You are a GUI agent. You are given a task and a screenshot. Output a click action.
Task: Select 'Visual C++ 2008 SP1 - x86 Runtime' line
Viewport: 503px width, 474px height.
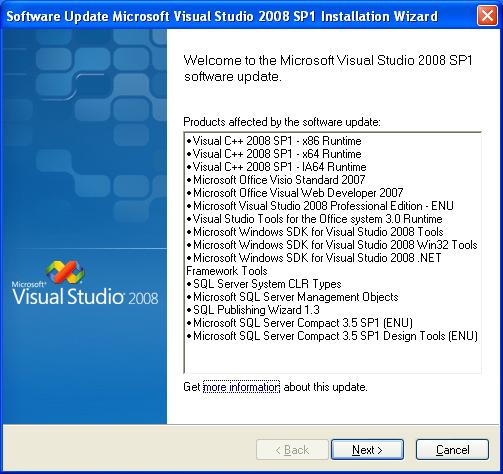click(274, 141)
